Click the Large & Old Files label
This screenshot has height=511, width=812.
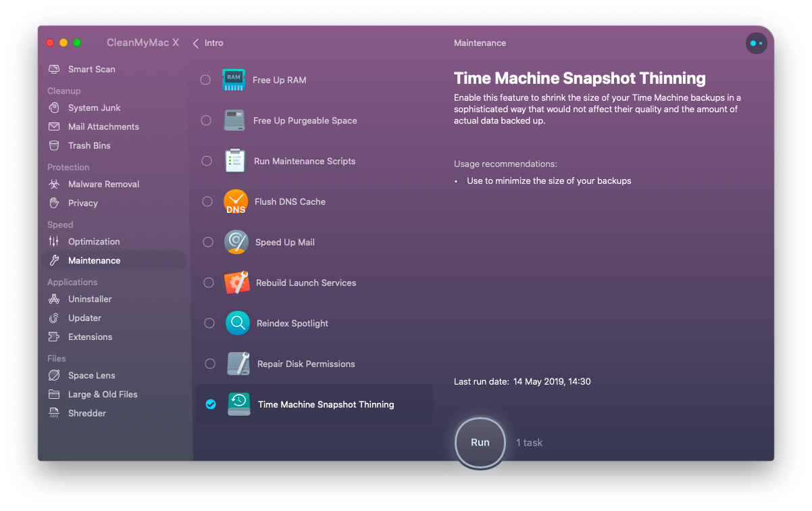(103, 395)
